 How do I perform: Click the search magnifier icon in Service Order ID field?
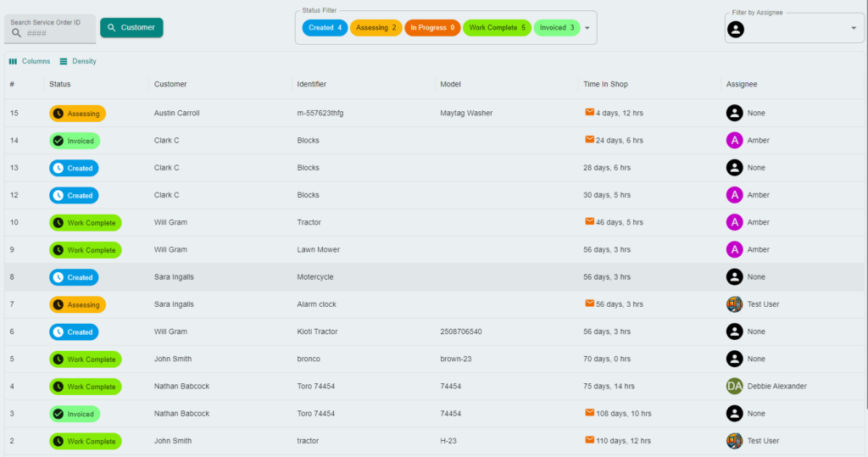17,33
